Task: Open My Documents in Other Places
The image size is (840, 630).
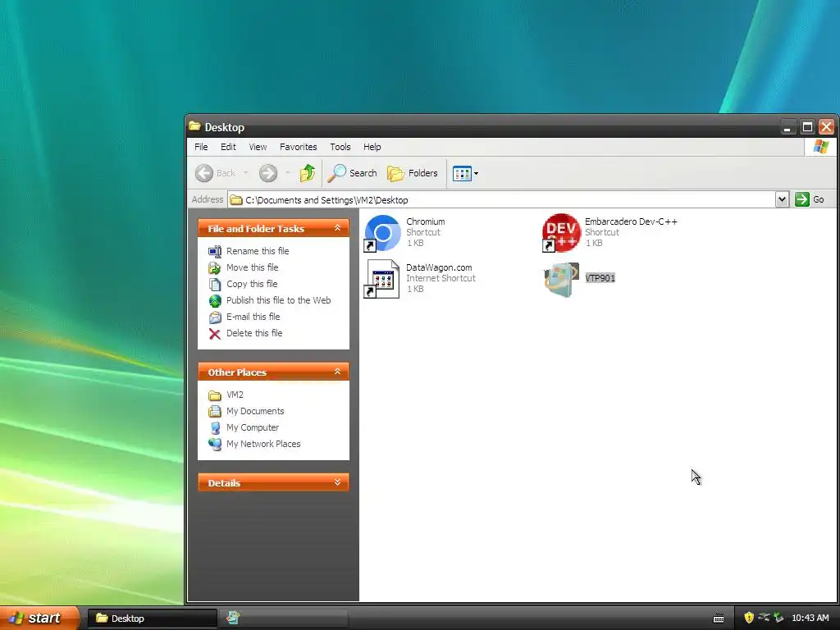Action: pos(255,411)
